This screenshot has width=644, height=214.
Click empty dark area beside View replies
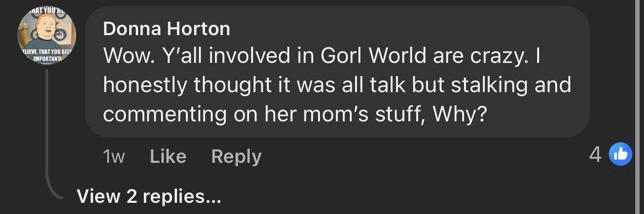[x=390, y=196]
